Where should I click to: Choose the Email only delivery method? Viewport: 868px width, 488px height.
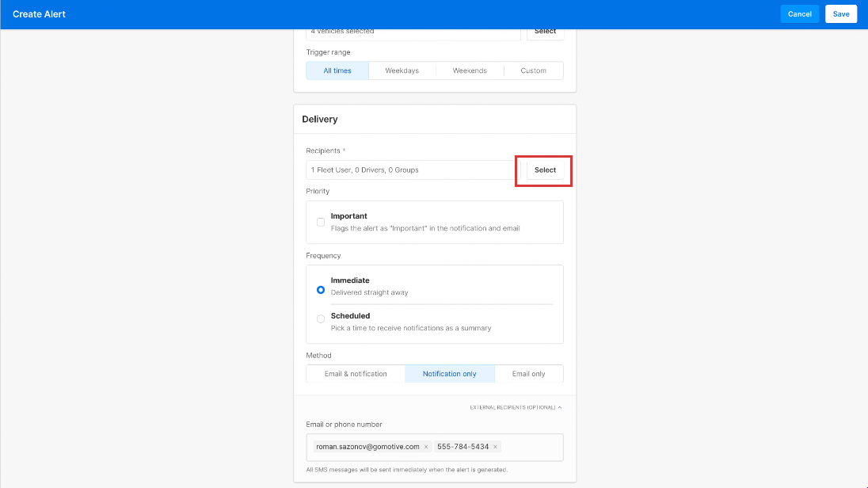point(528,374)
